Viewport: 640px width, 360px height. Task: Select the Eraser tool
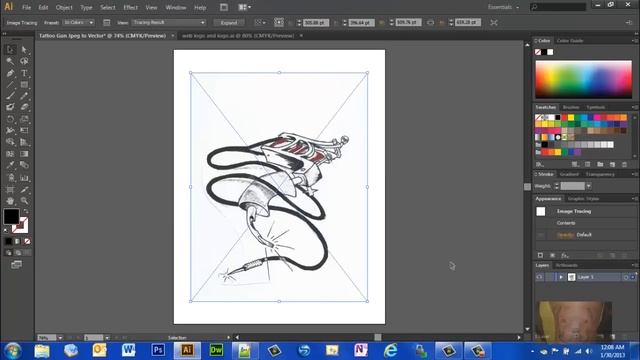pos(24,107)
